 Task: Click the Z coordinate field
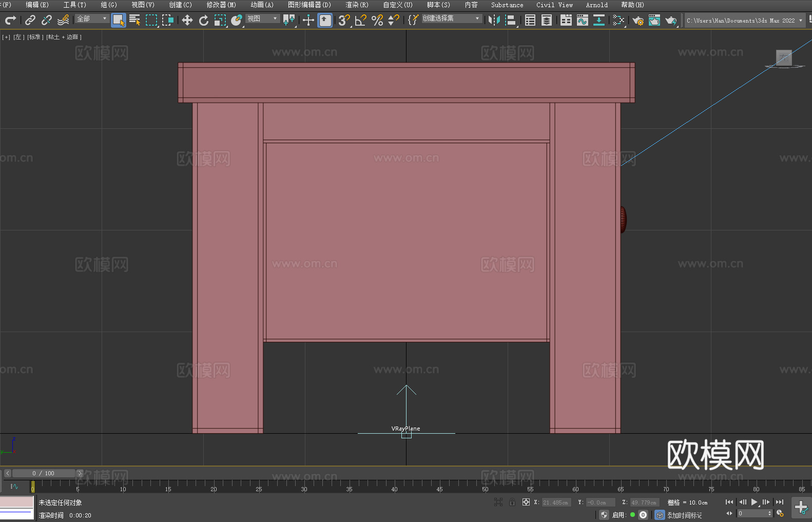pos(644,502)
